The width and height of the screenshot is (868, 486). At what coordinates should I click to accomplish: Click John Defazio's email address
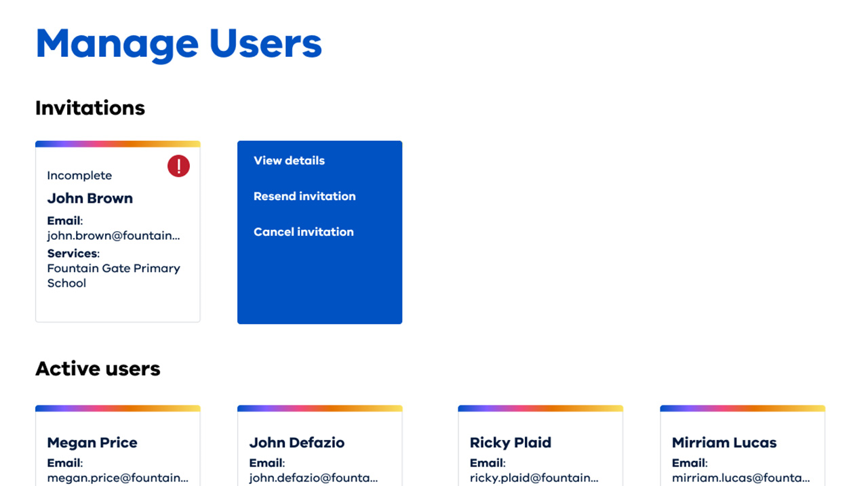314,478
